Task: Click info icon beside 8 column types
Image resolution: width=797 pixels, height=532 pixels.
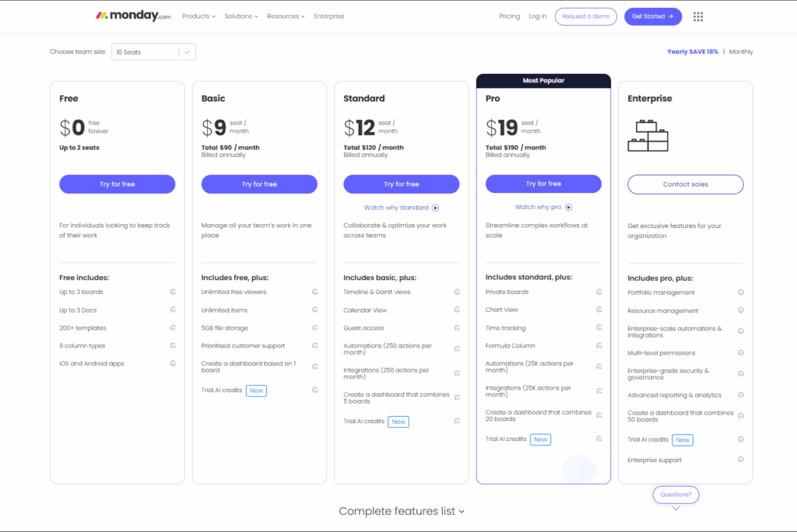Action: [173, 345]
